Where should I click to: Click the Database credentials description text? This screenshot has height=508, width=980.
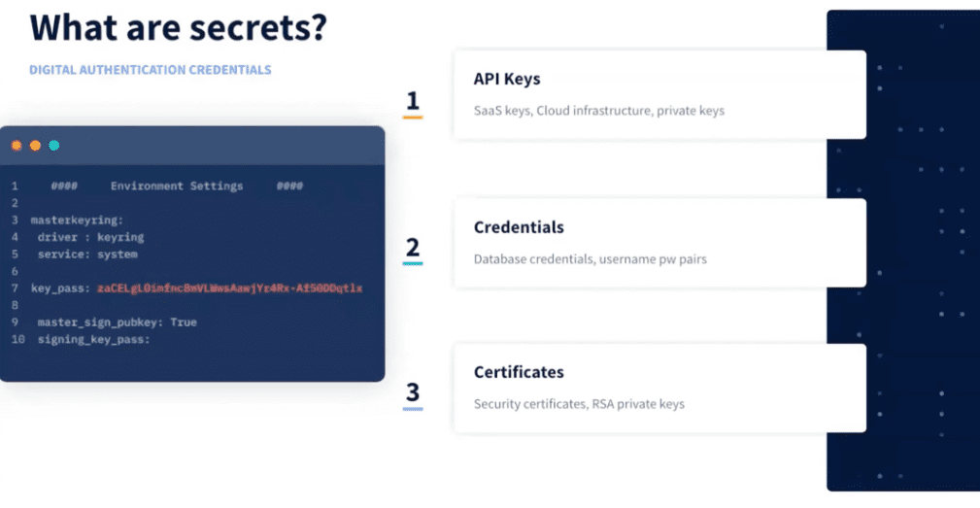pyautogui.click(x=590, y=259)
